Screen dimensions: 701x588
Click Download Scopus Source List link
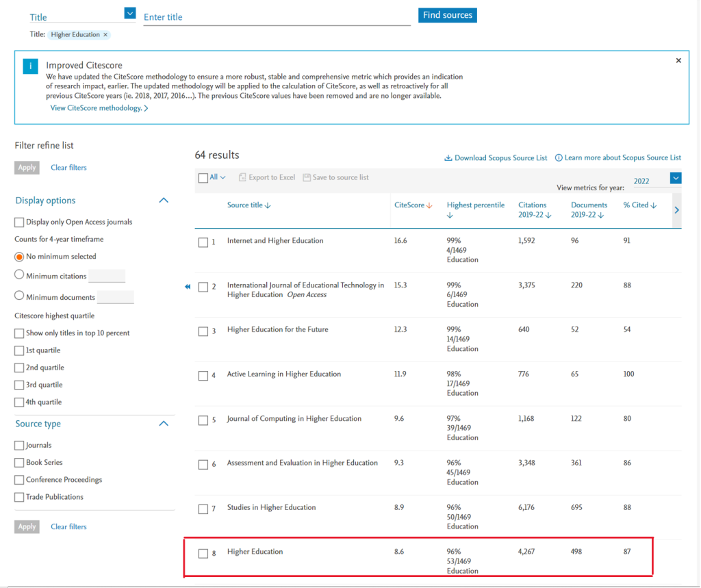[500, 158]
